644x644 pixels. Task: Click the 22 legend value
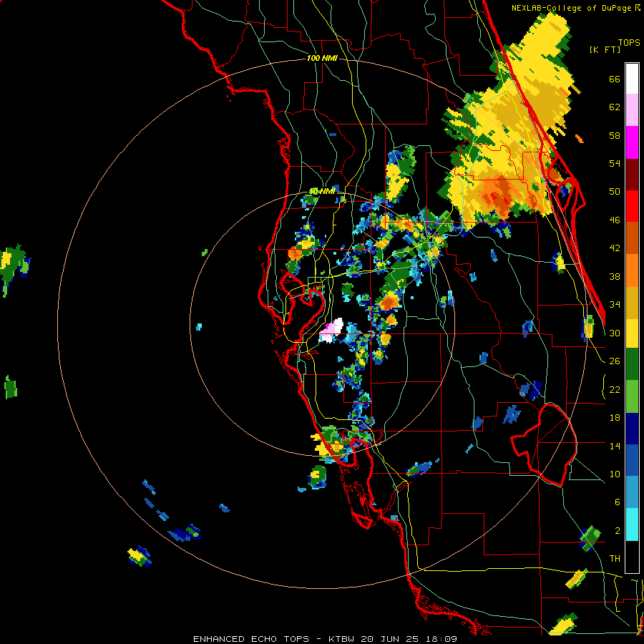point(615,389)
